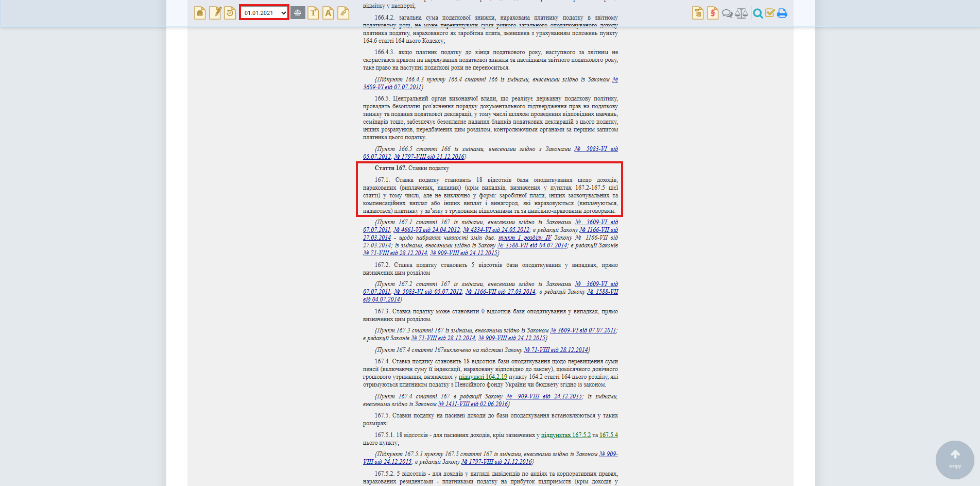Follow the підпунктах 167.5.2 reference link
Image resolution: width=980 pixels, height=486 pixels.
[x=566, y=435]
